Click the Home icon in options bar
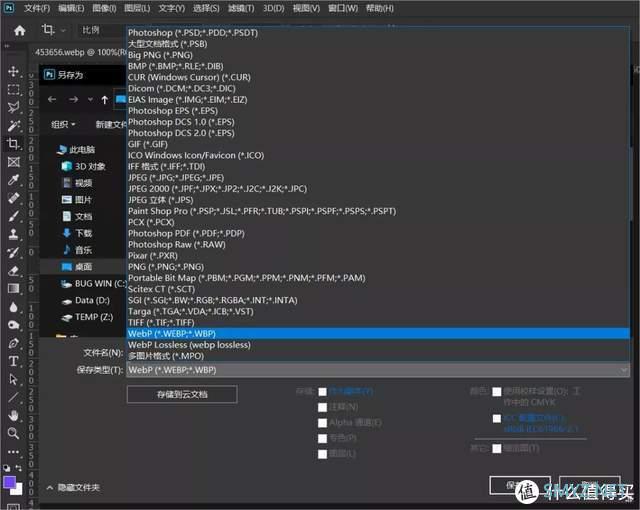 coord(20,30)
